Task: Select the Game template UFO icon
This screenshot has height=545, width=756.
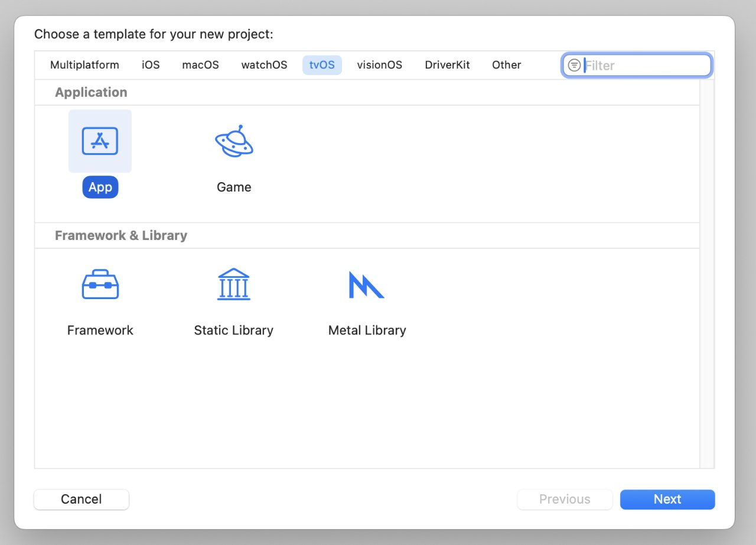Action: point(234,141)
